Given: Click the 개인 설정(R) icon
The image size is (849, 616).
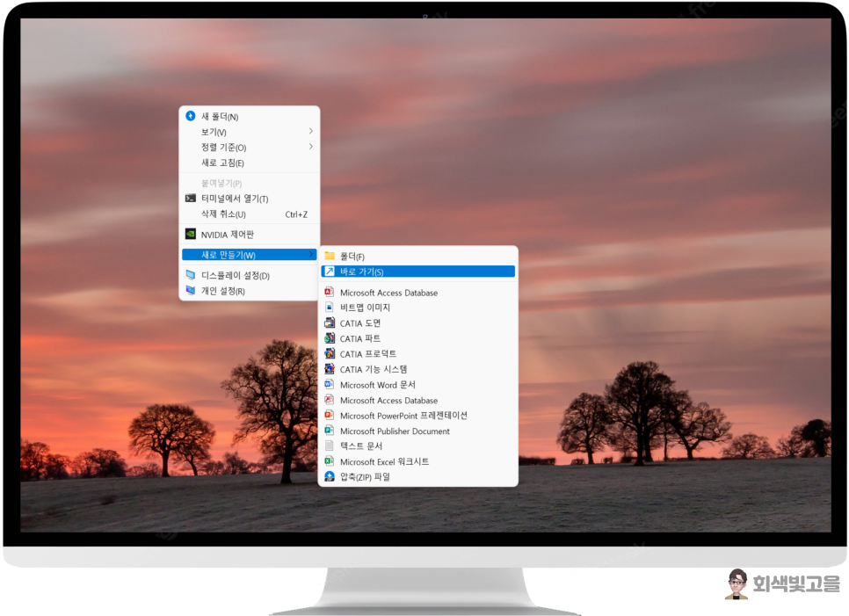Looking at the screenshot, I should pyautogui.click(x=190, y=290).
